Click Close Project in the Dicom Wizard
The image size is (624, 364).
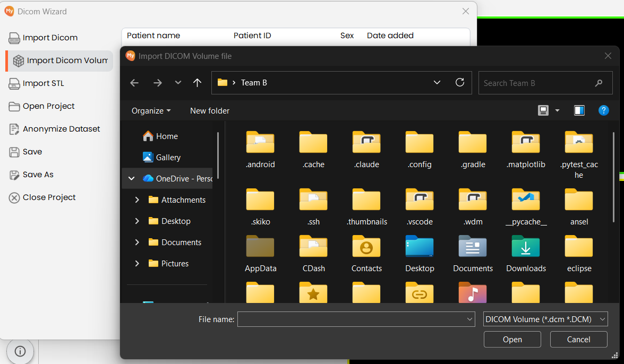(x=42, y=197)
